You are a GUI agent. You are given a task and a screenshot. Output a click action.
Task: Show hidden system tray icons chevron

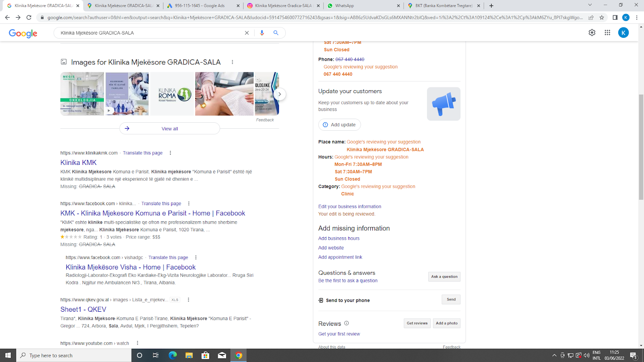coord(554,355)
